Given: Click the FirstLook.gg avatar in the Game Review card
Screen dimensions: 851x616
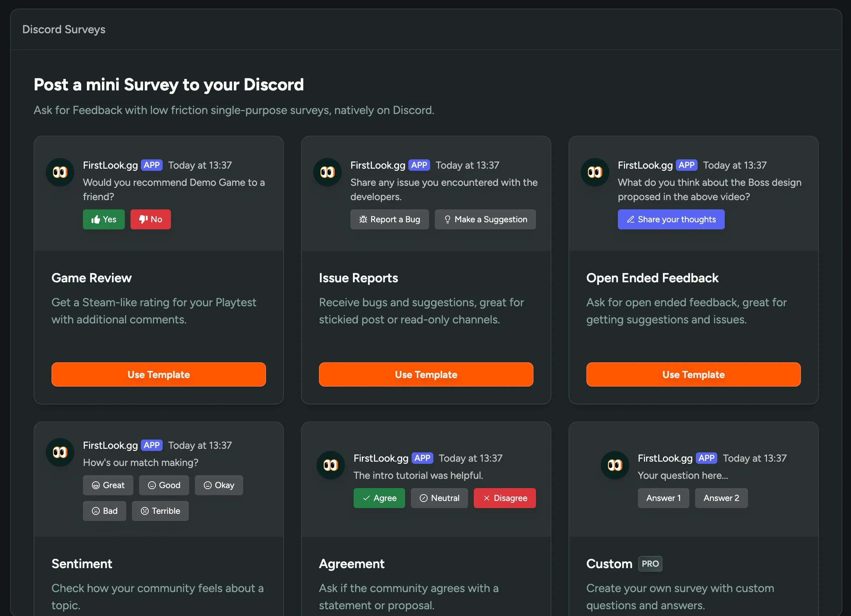Looking at the screenshot, I should click(x=60, y=172).
